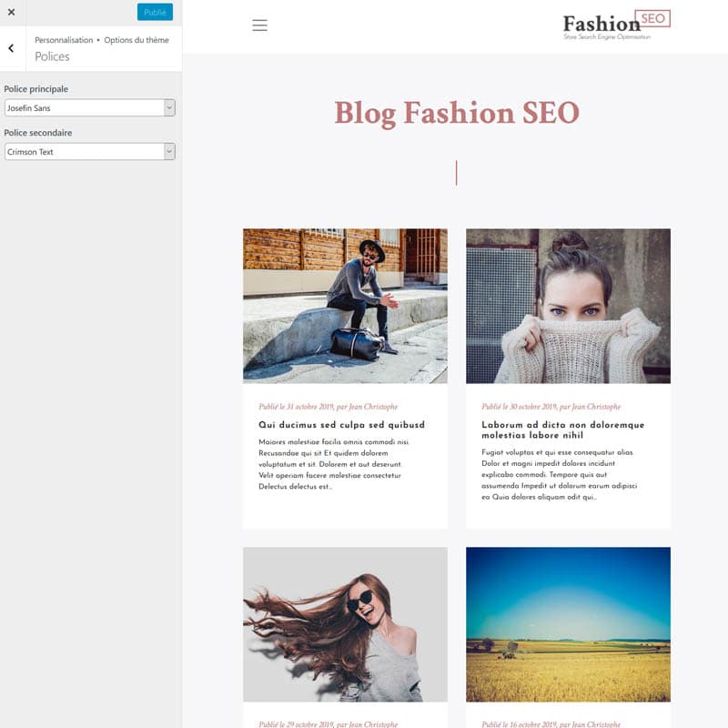728x728 pixels.
Task: Select the wheat field landscape image
Action: pos(568,624)
